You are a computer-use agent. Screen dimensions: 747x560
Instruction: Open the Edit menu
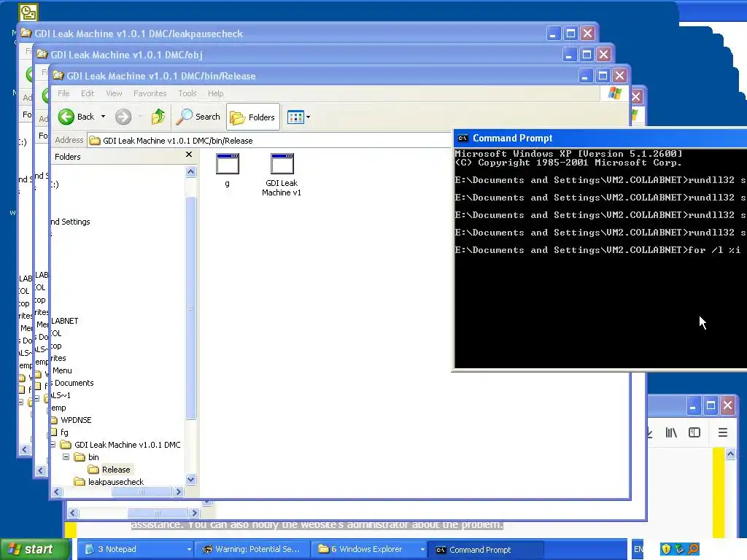coord(88,93)
